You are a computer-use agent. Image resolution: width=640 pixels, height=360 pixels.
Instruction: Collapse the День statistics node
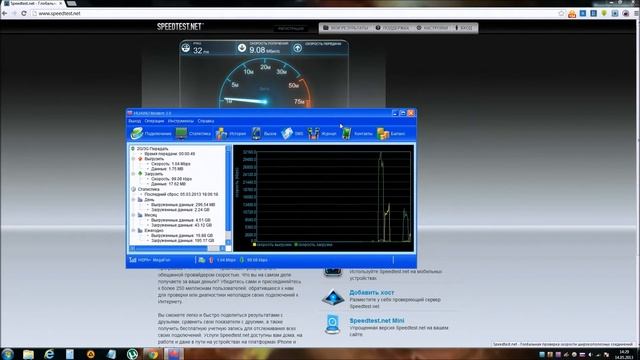coord(133,200)
